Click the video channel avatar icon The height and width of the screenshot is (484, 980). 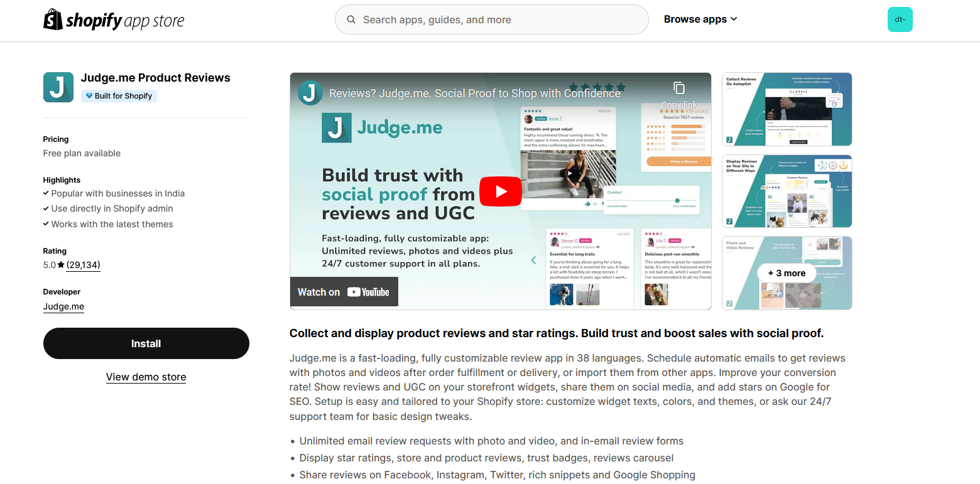coord(310,93)
